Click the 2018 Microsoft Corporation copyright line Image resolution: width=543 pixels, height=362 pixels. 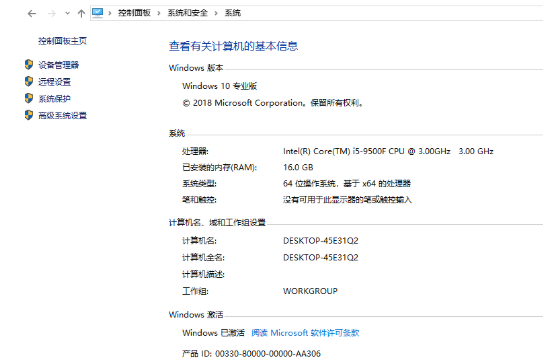pos(273,103)
